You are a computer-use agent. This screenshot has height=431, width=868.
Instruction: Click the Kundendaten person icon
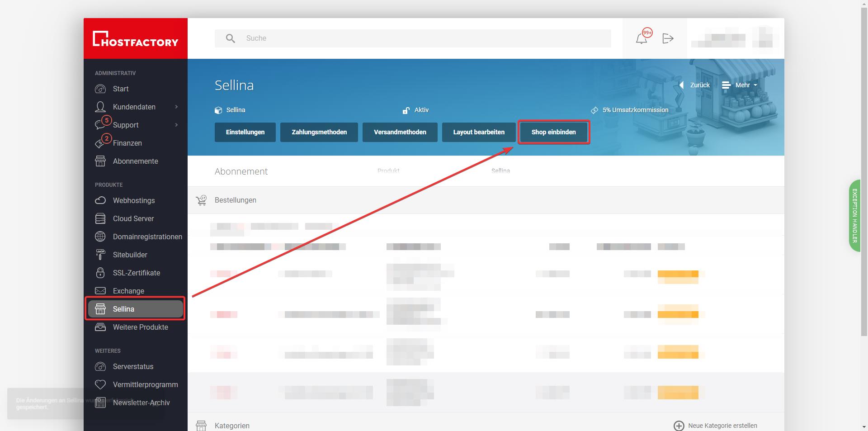pos(100,107)
